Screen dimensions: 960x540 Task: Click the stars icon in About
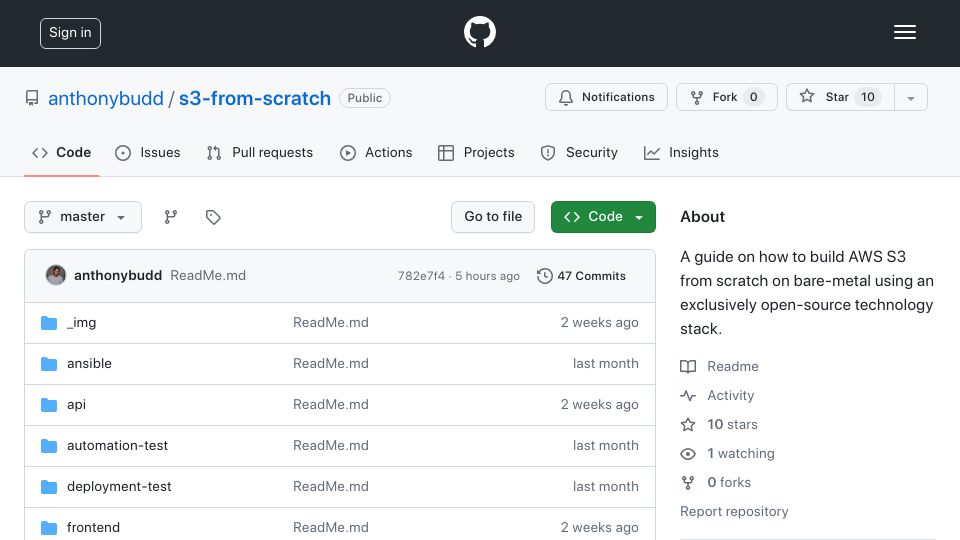coord(688,424)
